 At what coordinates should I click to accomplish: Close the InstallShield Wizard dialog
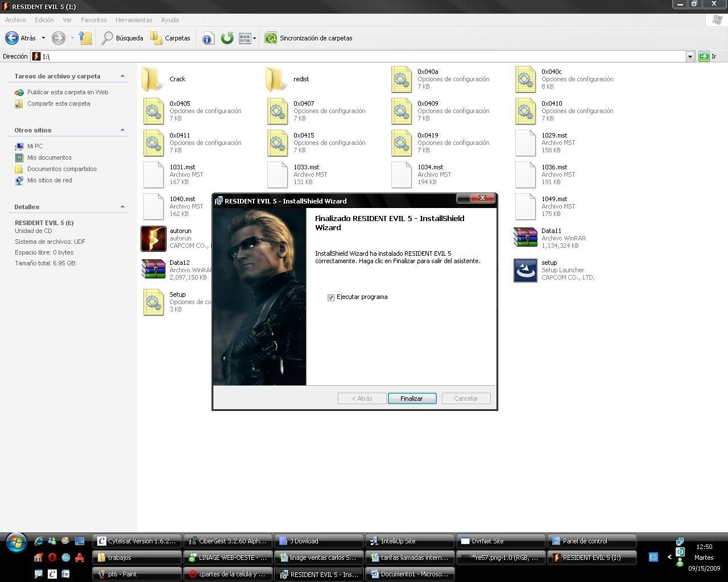point(482,198)
